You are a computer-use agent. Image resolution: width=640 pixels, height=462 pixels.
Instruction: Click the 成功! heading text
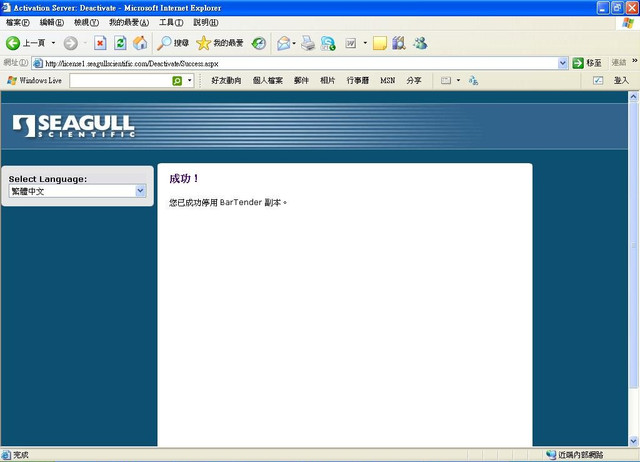(x=184, y=178)
